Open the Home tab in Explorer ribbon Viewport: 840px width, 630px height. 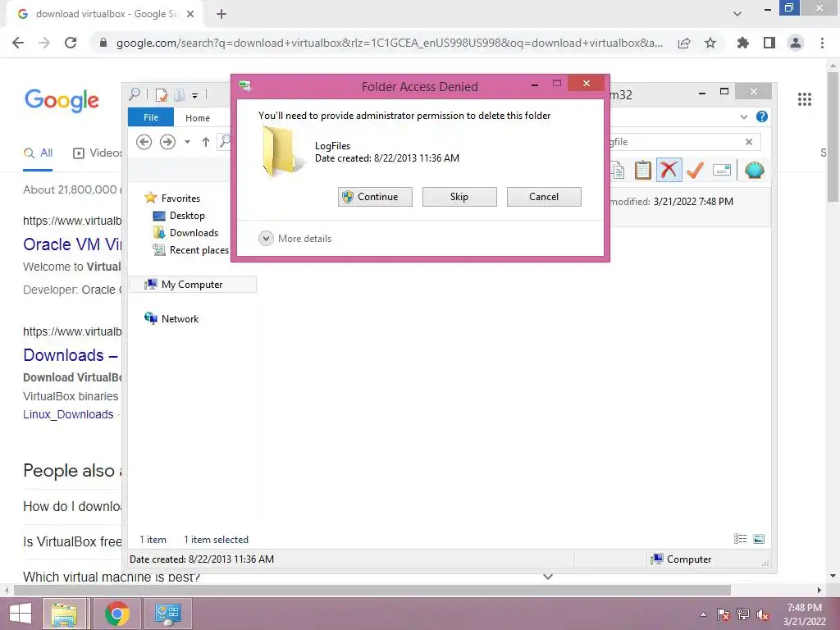pyautogui.click(x=197, y=118)
